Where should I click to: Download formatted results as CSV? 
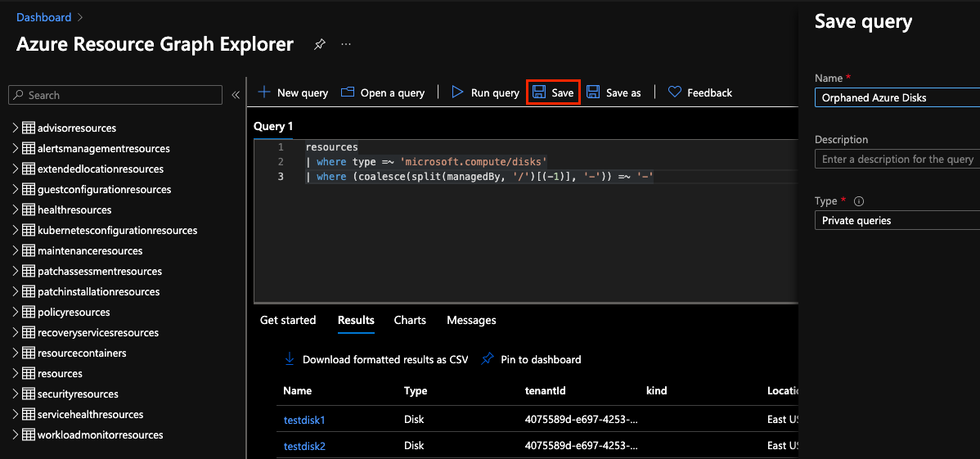(376, 359)
